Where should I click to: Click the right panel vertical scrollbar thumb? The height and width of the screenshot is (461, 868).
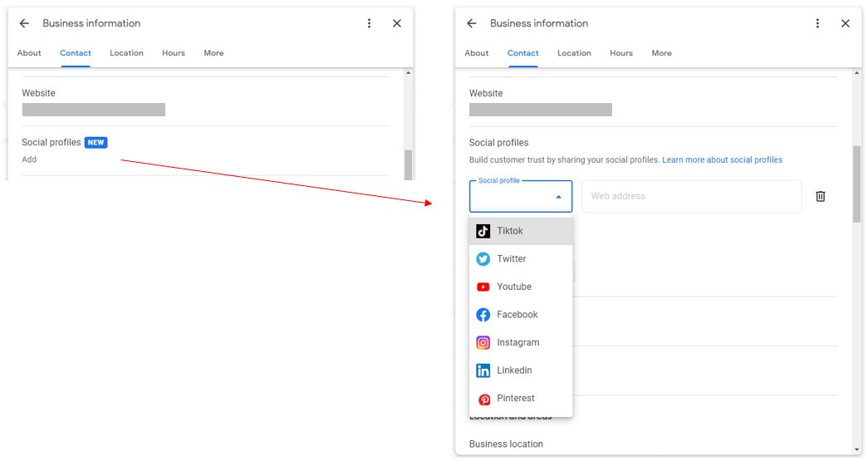[857, 184]
